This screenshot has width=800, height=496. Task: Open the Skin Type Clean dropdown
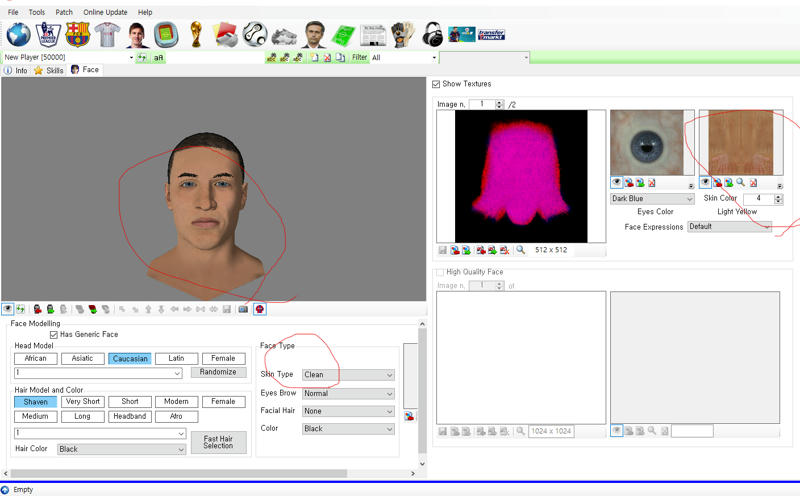click(348, 375)
